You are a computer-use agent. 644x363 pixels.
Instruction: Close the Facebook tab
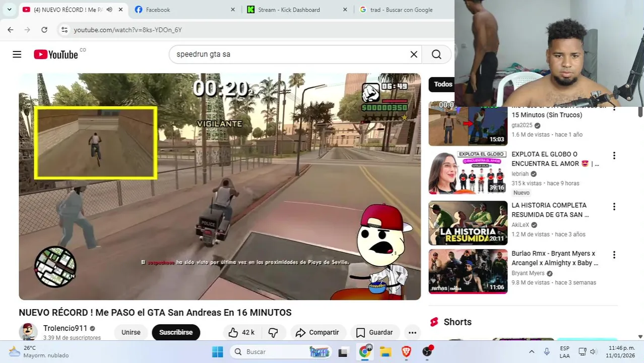(x=233, y=10)
